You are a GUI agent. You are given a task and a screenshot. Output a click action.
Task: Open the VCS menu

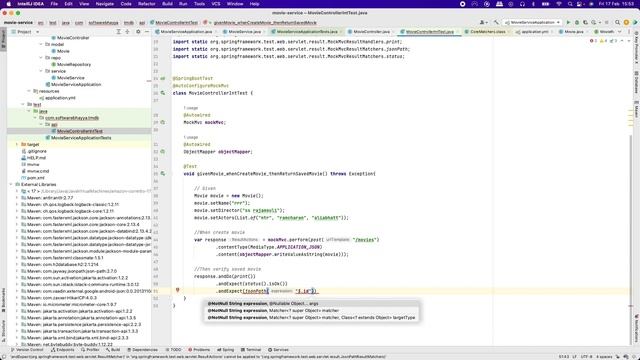(x=216, y=4)
